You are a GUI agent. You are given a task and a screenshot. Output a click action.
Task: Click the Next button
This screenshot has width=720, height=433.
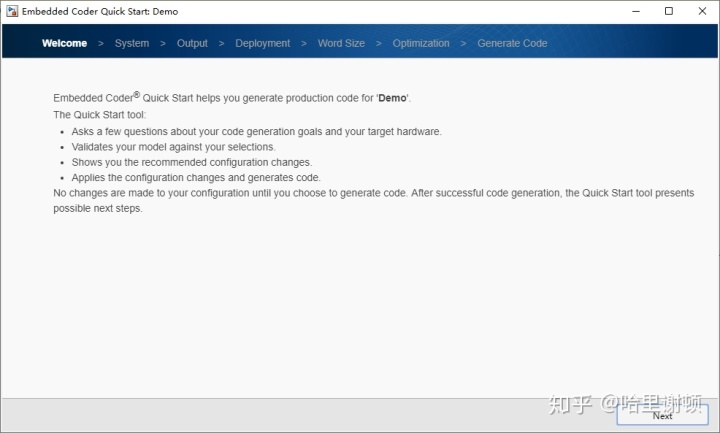[662, 415]
